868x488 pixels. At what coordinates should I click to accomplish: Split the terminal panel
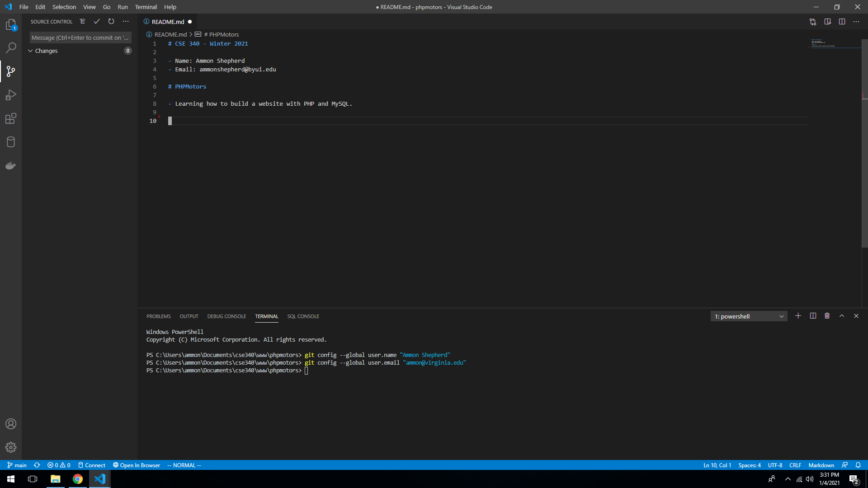coord(813,316)
